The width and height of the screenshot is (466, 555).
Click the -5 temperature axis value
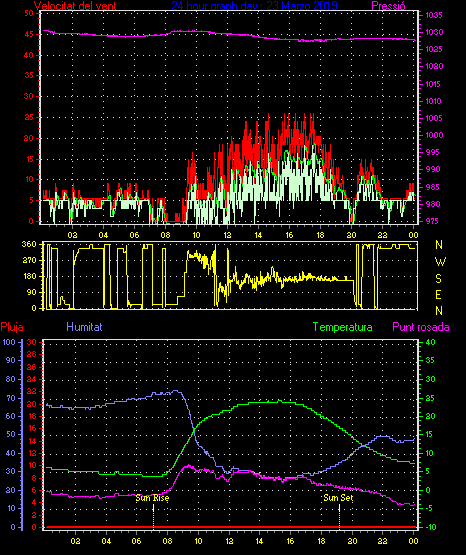[429, 508]
